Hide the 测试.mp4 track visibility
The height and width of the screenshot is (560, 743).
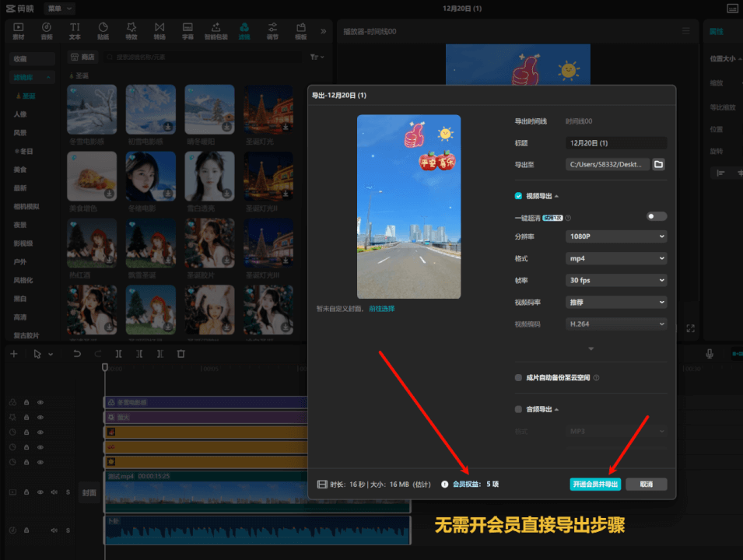click(40, 492)
